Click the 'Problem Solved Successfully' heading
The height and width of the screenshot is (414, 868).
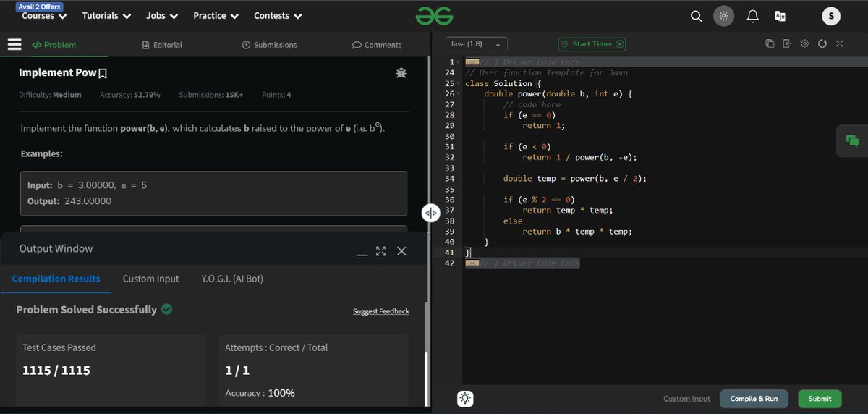86,309
